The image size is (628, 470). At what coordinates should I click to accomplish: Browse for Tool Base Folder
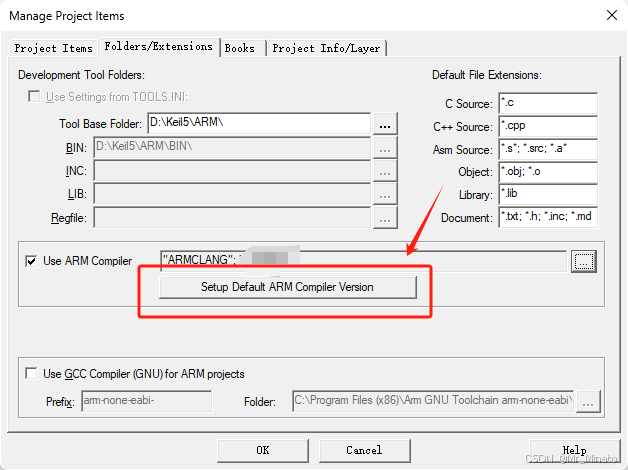click(385, 124)
